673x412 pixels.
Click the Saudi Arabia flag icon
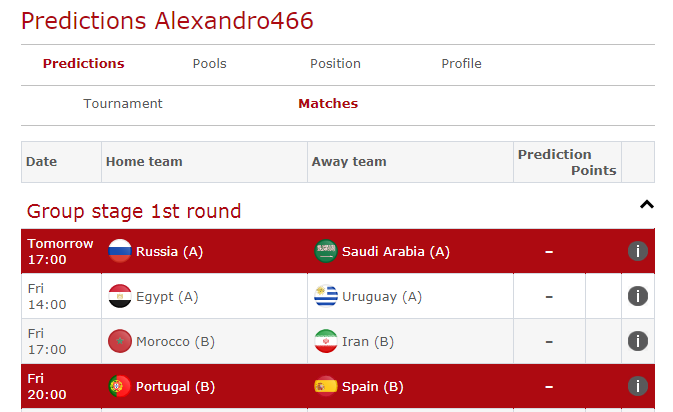coord(326,252)
